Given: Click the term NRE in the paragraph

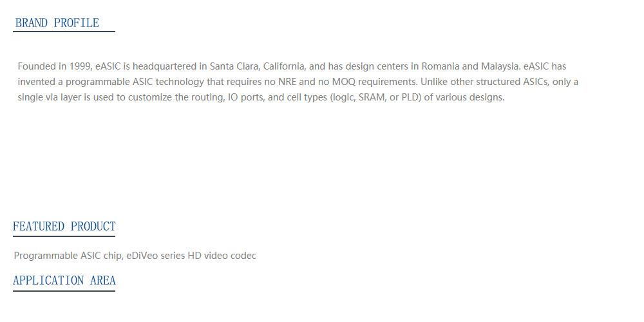Looking at the screenshot, I should pyautogui.click(x=287, y=82).
